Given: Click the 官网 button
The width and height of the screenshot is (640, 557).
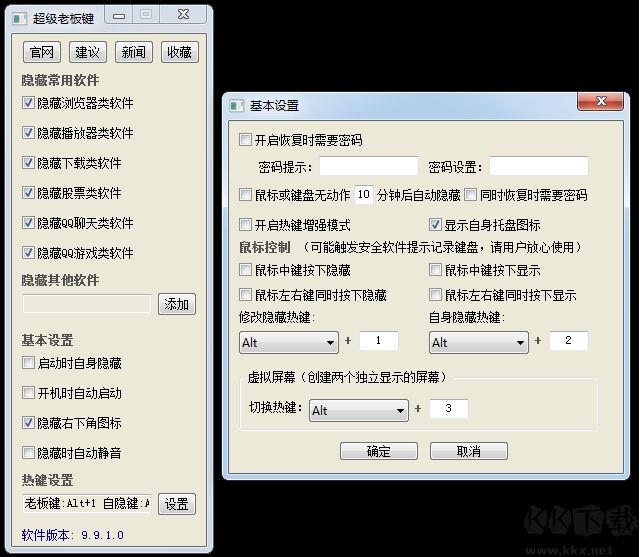Looking at the screenshot, I should (41, 52).
